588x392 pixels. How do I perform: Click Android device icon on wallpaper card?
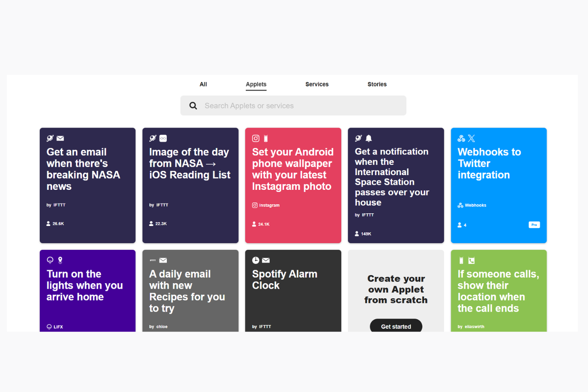[x=266, y=138]
